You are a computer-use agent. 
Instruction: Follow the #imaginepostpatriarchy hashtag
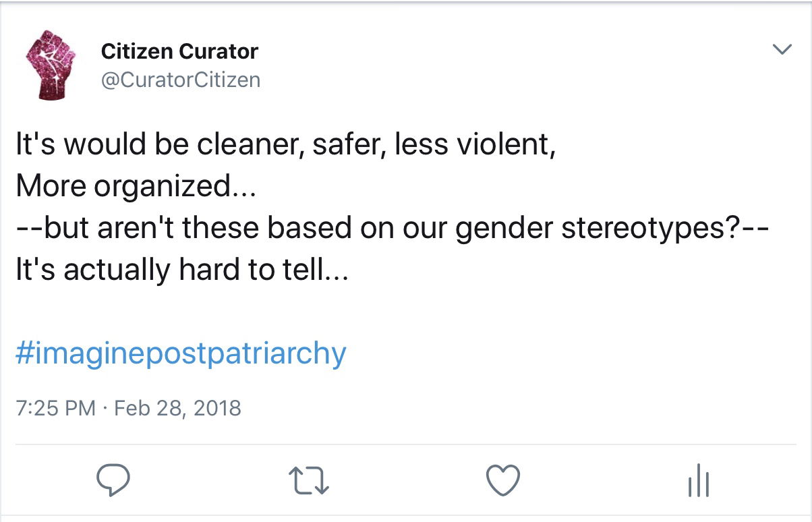click(181, 354)
